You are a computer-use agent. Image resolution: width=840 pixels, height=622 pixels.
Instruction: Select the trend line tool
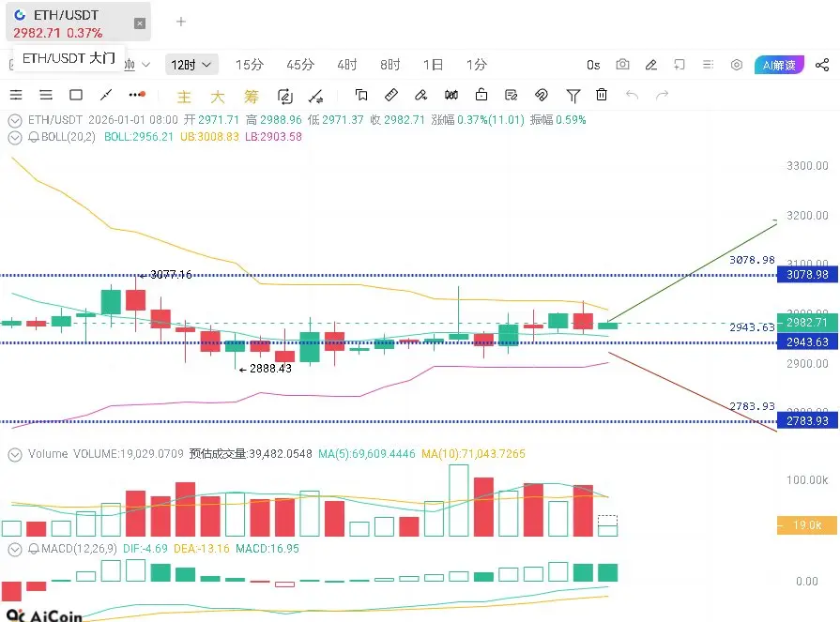[106, 95]
